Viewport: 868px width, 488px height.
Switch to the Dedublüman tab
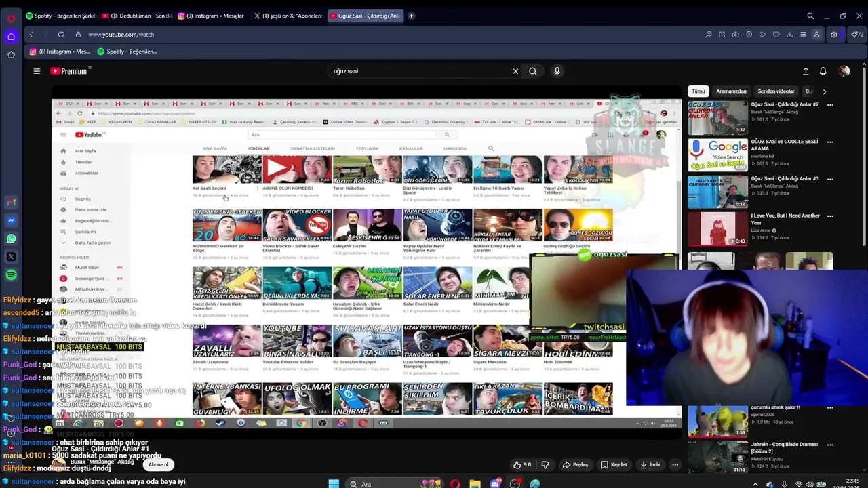(x=137, y=16)
